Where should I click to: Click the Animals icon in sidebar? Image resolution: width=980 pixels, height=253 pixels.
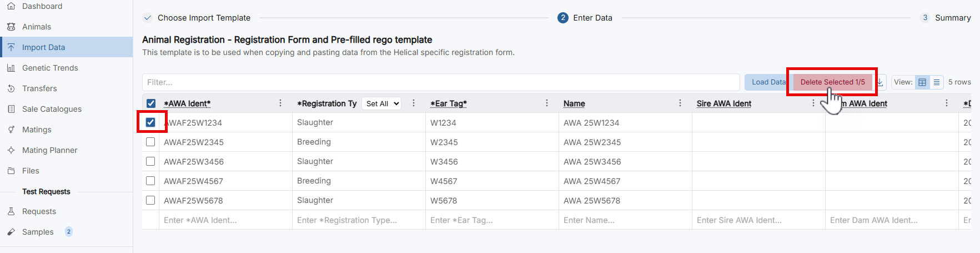click(x=11, y=27)
